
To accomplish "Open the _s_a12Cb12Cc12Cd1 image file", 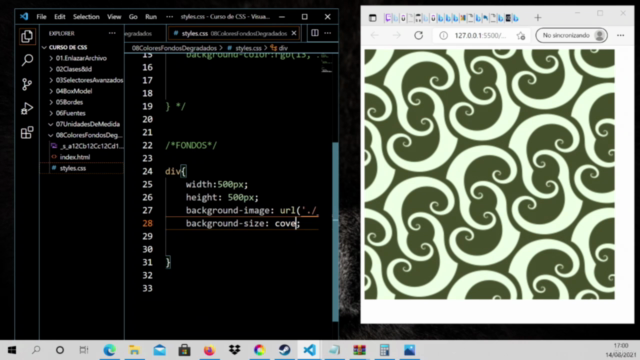I will pos(91,146).
